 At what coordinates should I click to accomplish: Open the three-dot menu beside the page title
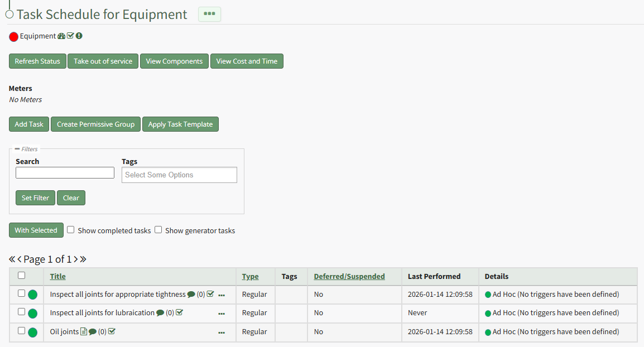[209, 14]
